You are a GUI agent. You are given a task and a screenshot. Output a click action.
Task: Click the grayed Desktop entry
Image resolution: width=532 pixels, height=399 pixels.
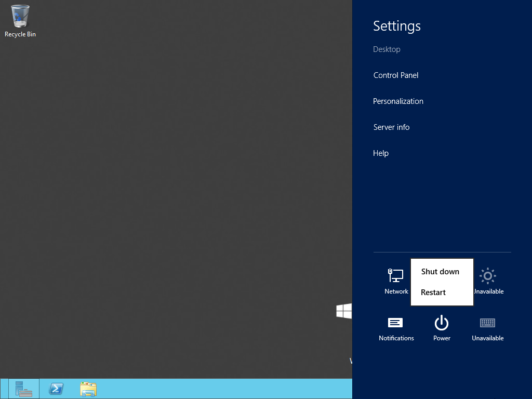tap(387, 49)
